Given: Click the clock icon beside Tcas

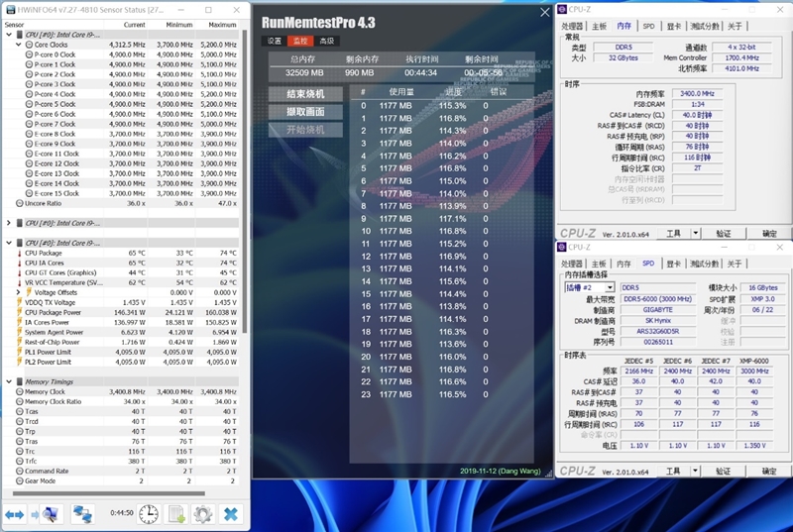Looking at the screenshot, I should click(19, 411).
